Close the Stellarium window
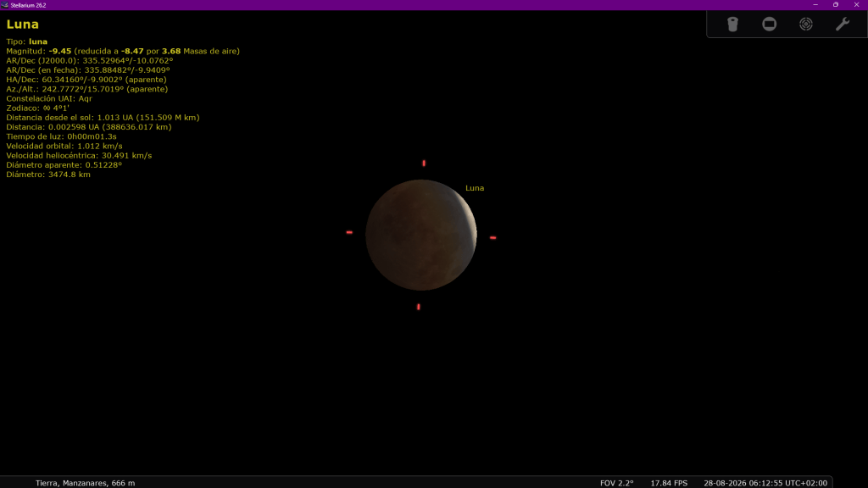Viewport: 868px width, 488px height. 857,5
